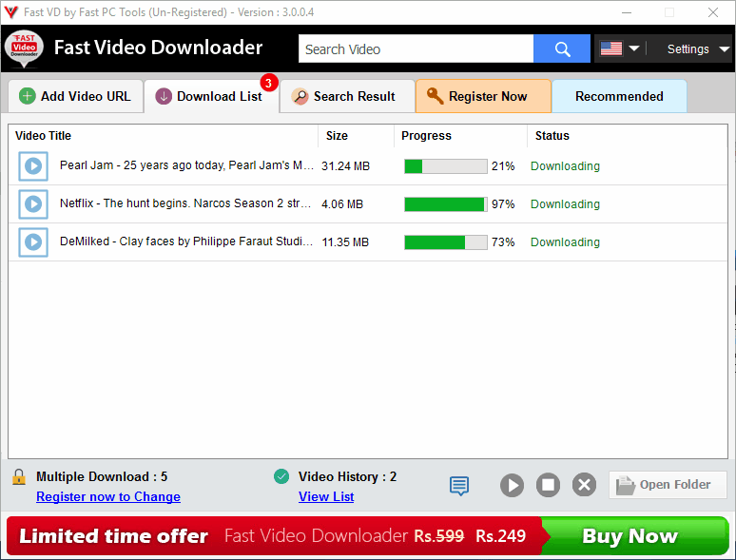Click the DeMilked 73% progress bar

[x=445, y=242]
